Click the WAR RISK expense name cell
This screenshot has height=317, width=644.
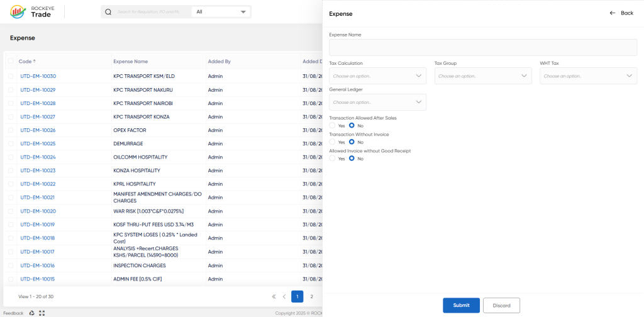(x=148, y=211)
